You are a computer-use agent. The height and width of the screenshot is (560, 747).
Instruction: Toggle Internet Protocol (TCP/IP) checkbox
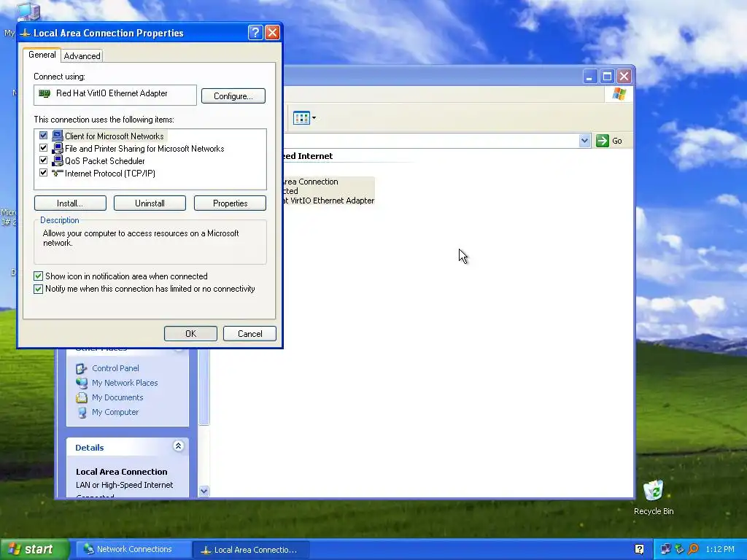(43, 173)
